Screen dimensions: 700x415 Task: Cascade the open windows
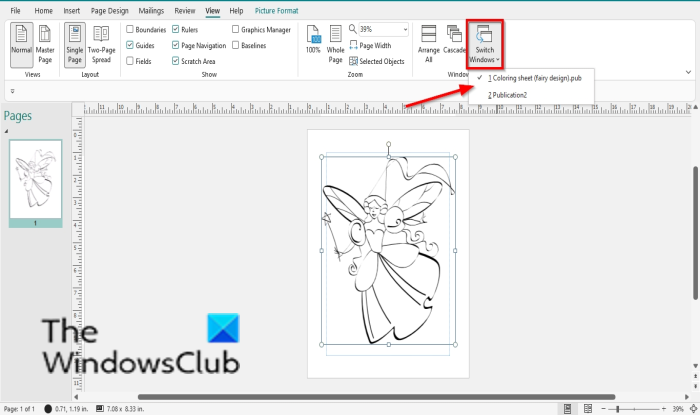tap(454, 40)
